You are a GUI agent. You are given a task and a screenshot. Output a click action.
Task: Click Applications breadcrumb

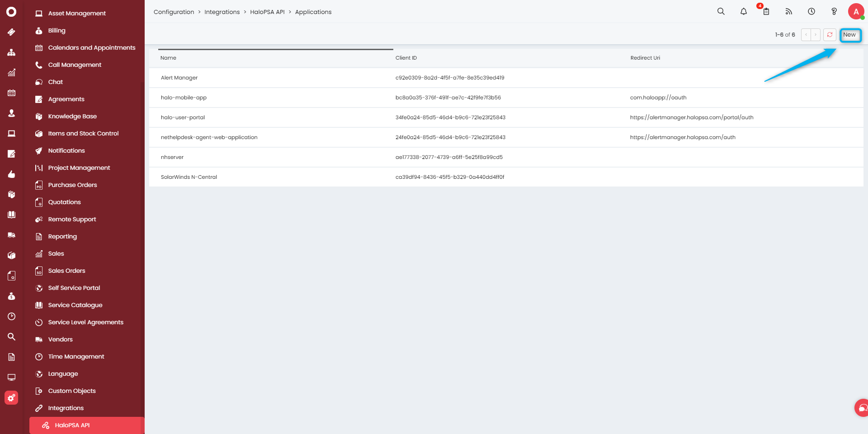(313, 12)
